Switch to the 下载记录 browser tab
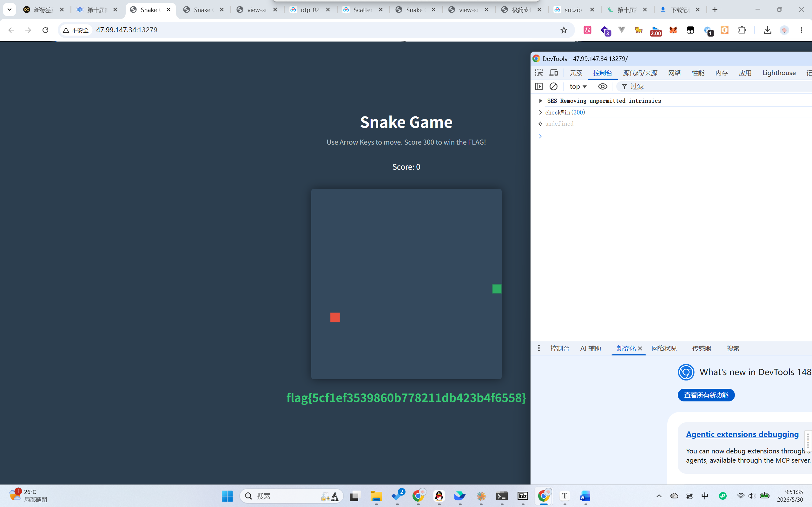The height and width of the screenshot is (507, 812). (680, 10)
